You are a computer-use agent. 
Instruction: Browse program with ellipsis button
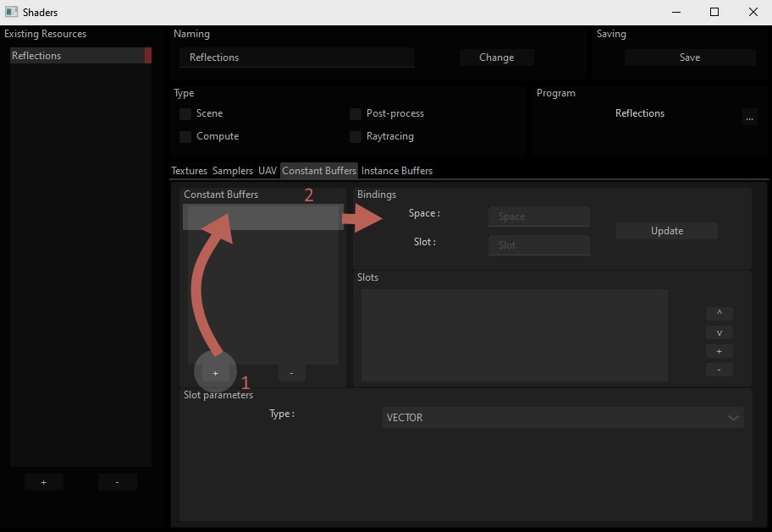749,118
